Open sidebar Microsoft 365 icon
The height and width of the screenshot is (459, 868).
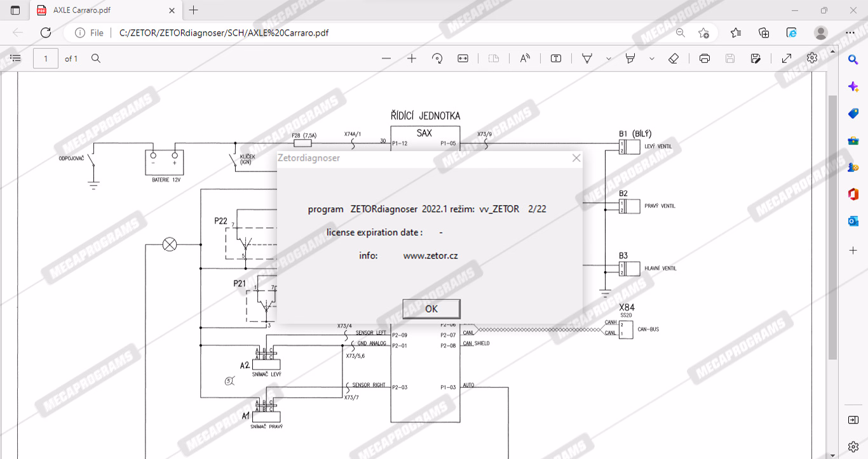click(853, 194)
